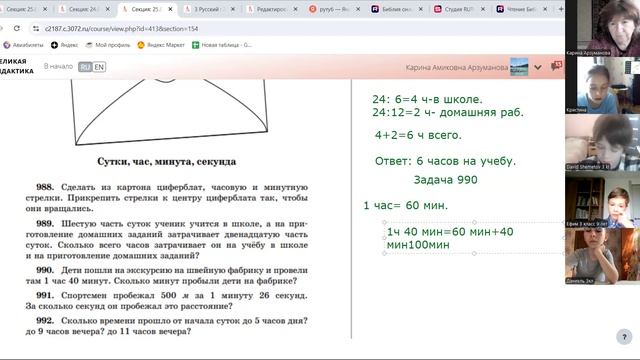Viewport: 640px width, 360px height.
Task: Select Даниэль video tile
Action: click(602, 256)
